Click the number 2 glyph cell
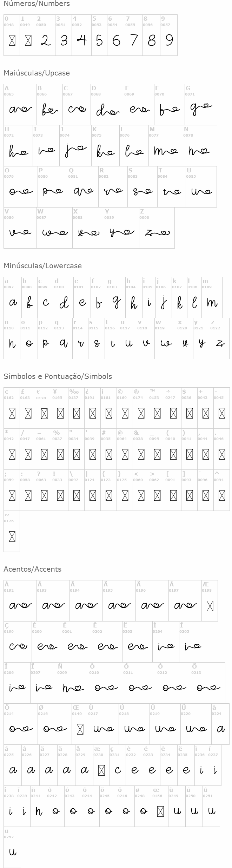This screenshot has width=232, height=868. (46, 35)
